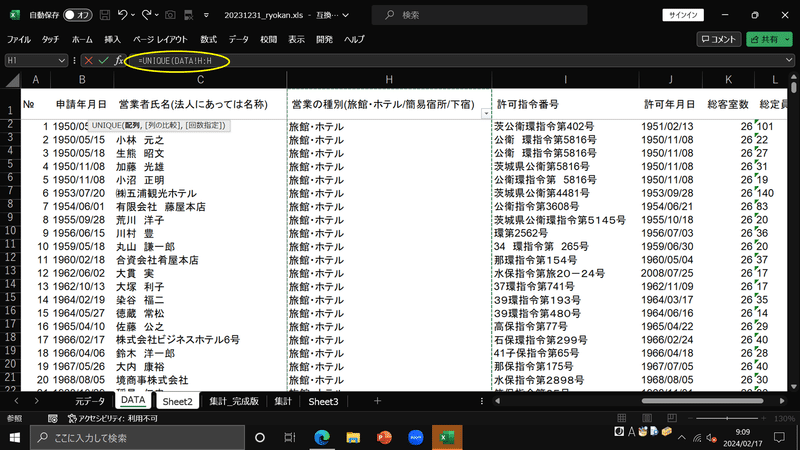Open the タッチ ribbon tab

50,39
